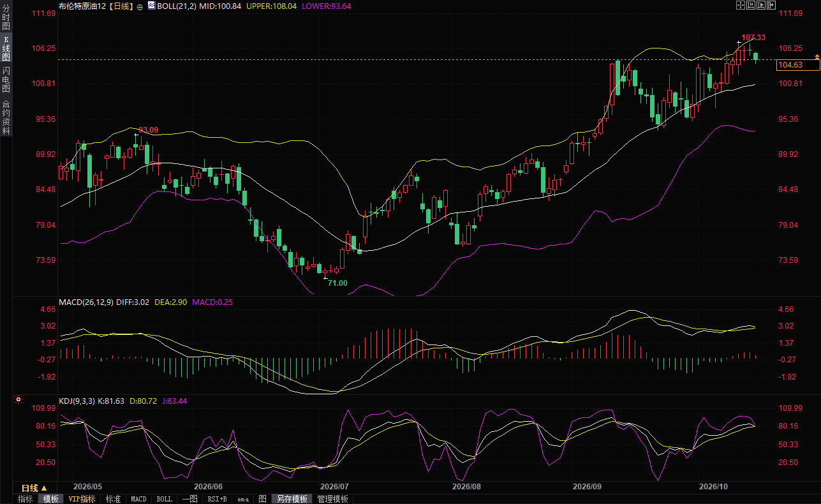Screen dimensions: 821x504
Task: Apply the ema template
Action: tap(242, 499)
